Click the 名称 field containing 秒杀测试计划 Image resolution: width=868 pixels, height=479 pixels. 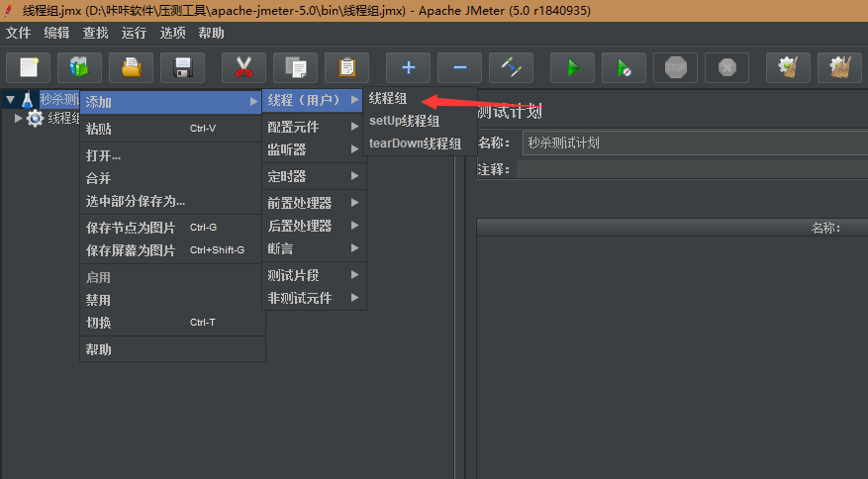(x=695, y=143)
